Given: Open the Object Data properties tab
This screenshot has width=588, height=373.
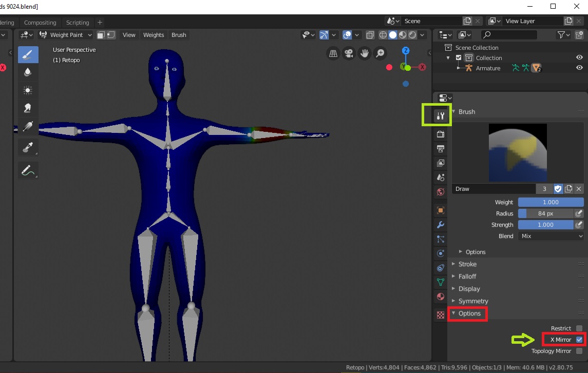Looking at the screenshot, I should [440, 282].
